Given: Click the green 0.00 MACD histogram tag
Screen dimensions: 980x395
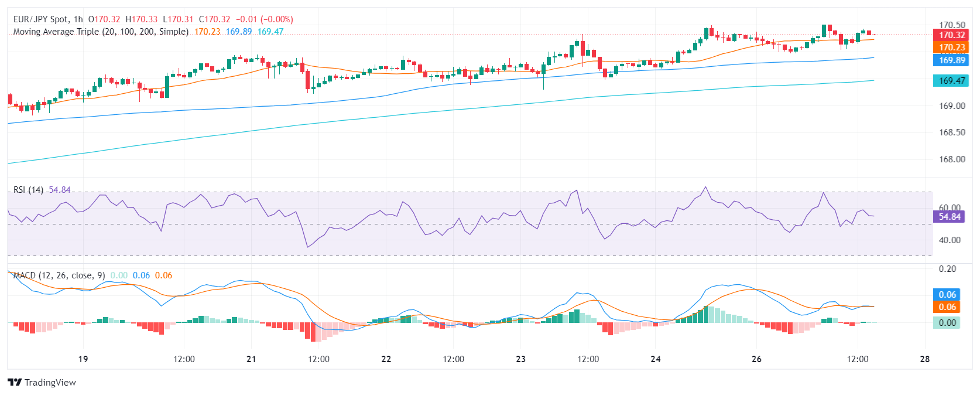Looking at the screenshot, I should coord(947,323).
